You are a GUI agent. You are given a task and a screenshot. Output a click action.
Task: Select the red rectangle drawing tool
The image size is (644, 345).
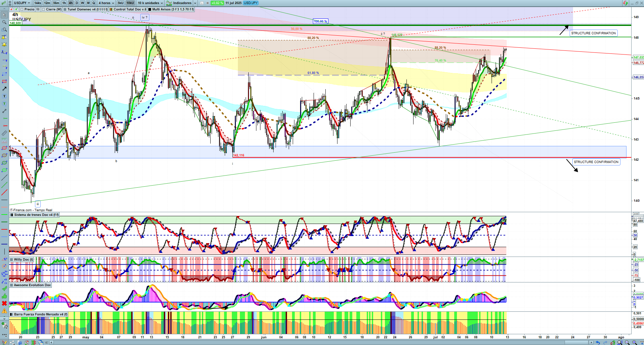click(x=4, y=81)
